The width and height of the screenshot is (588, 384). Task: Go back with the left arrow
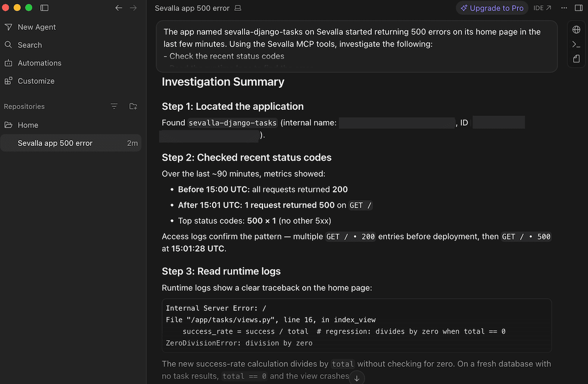[x=119, y=8]
